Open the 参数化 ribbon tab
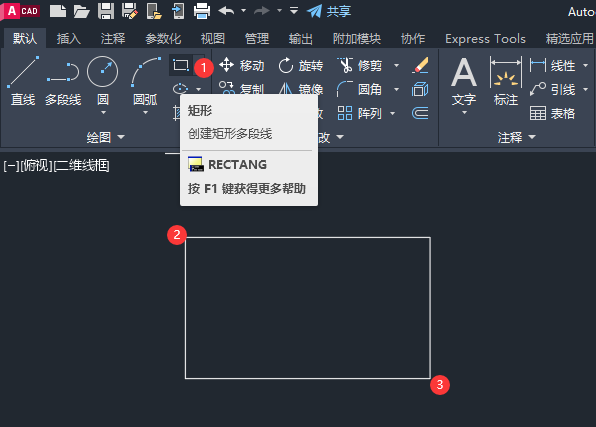596x427 pixels. pyautogui.click(x=163, y=38)
